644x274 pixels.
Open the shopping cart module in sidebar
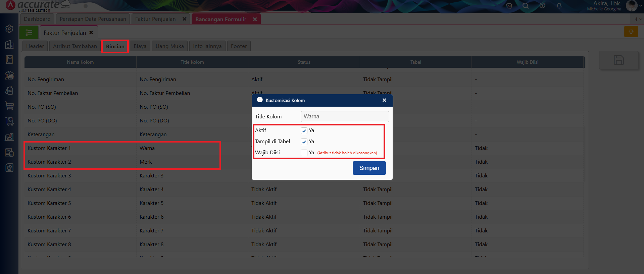(9, 106)
